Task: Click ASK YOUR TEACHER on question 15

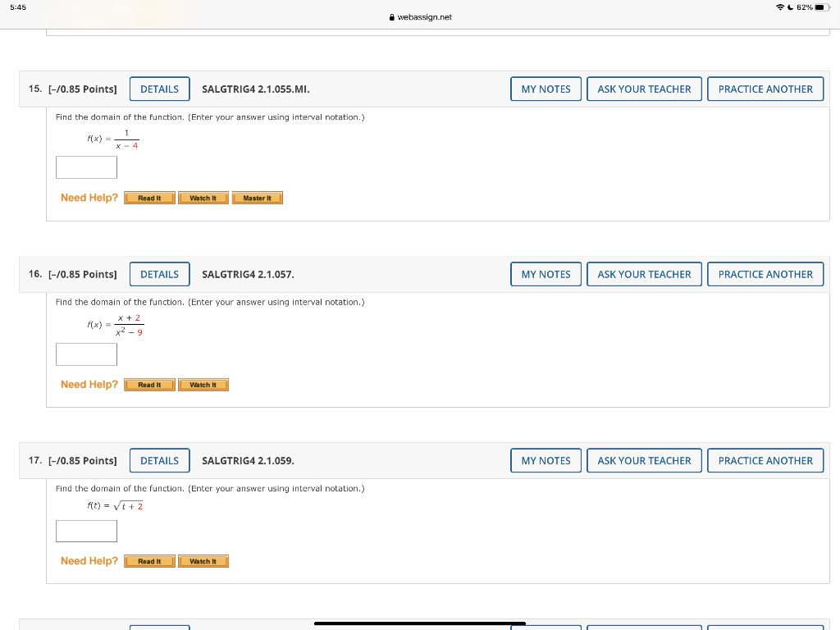Action: pyautogui.click(x=644, y=89)
